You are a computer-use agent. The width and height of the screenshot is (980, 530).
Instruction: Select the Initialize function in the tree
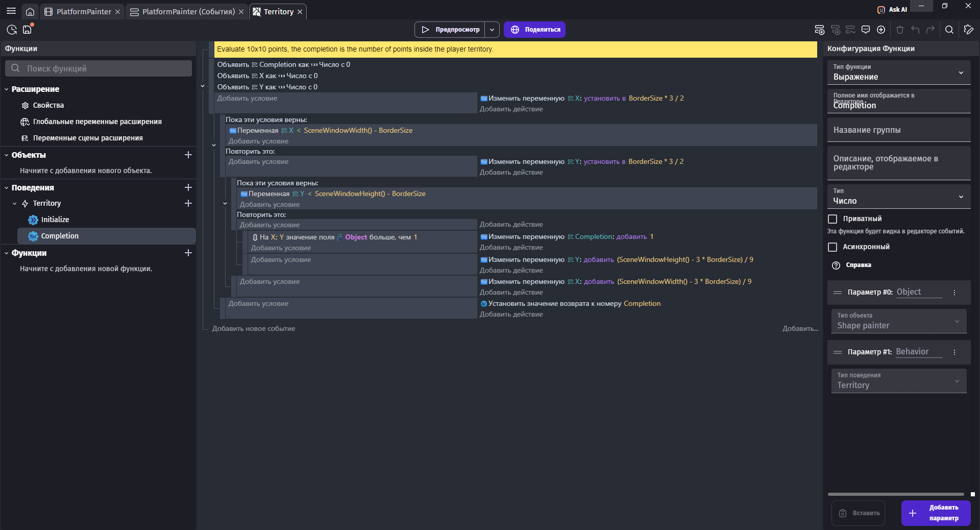coord(55,220)
